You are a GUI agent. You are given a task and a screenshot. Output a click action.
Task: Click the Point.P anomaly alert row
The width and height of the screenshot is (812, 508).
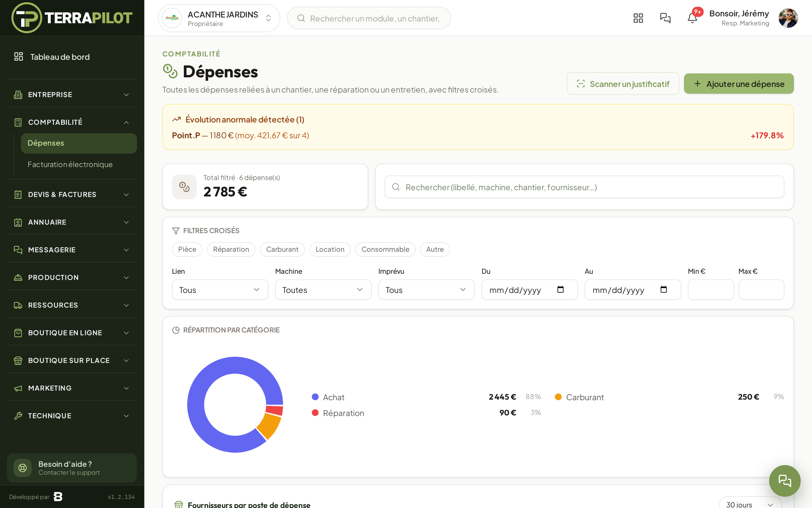click(x=478, y=135)
